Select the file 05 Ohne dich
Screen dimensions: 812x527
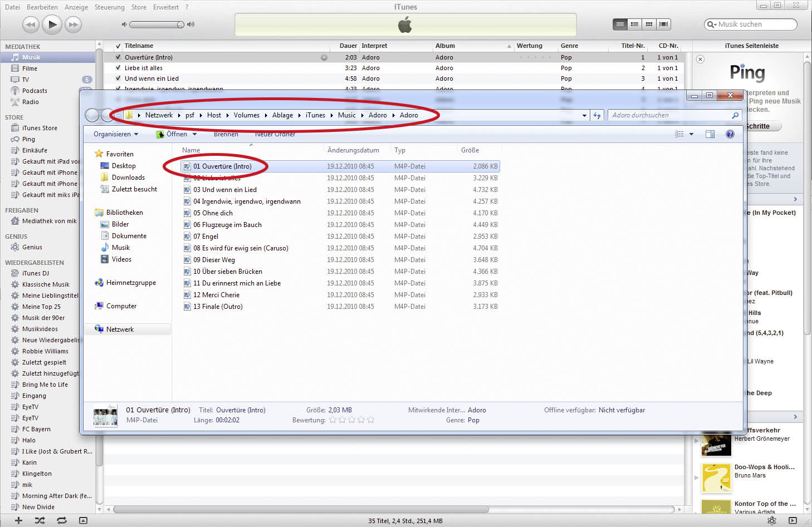click(213, 213)
